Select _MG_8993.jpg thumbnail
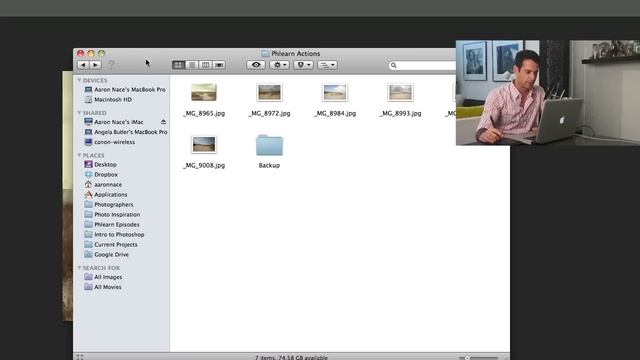The width and height of the screenshot is (640, 360). pos(400,93)
